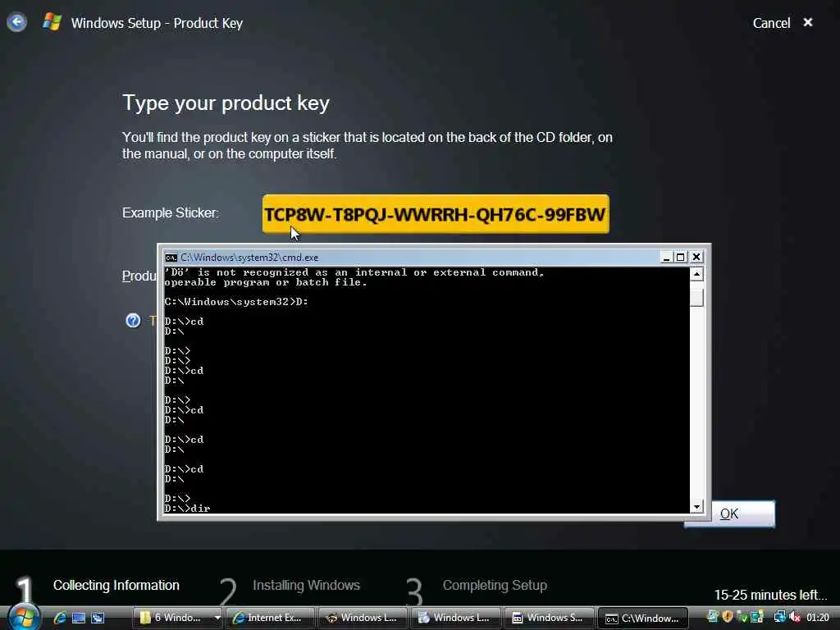Click the Cancel link in setup

click(x=771, y=23)
